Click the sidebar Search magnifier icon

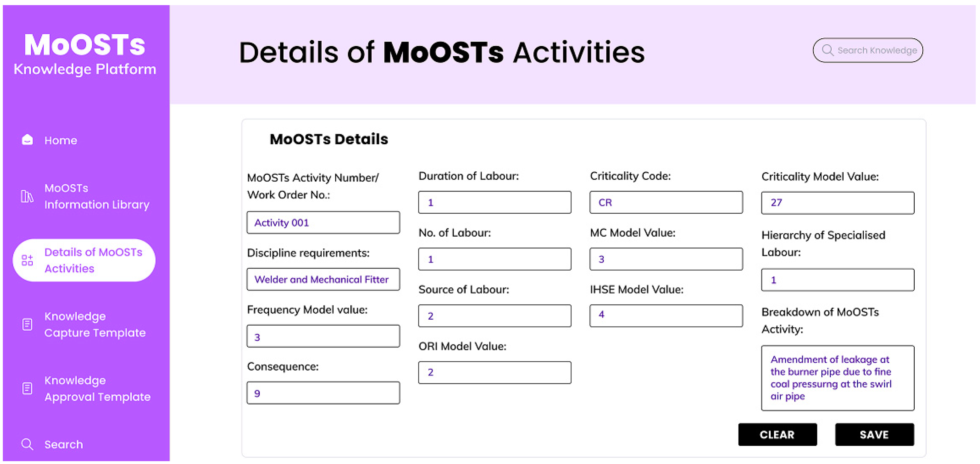pyautogui.click(x=27, y=444)
